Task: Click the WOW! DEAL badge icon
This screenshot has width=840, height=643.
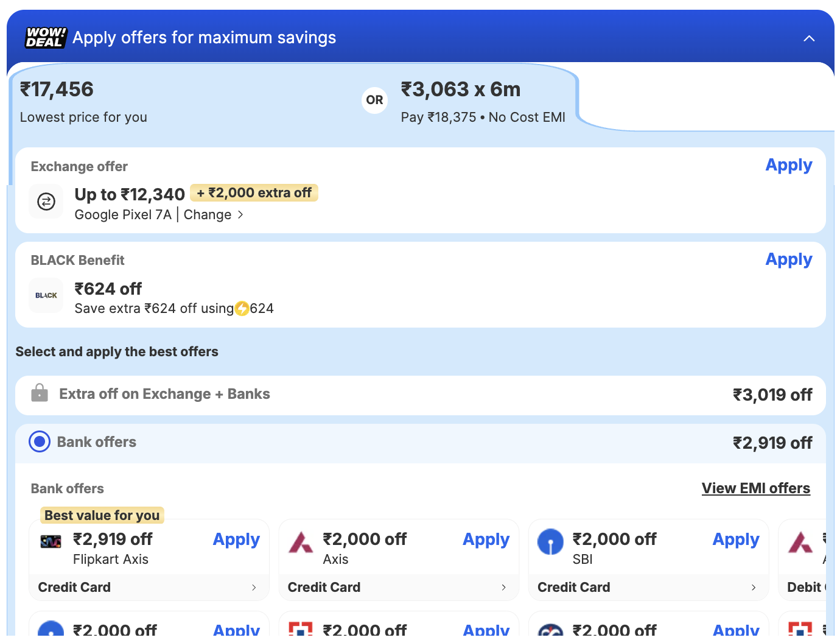Action: pos(46,38)
